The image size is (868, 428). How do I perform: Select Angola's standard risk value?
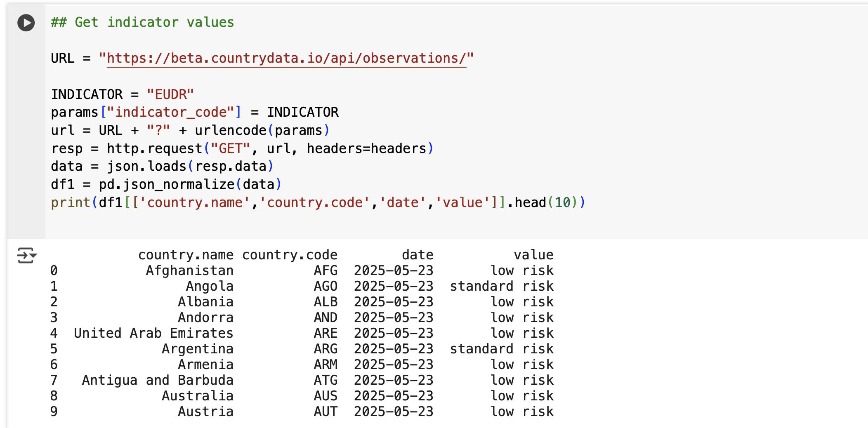point(502,286)
